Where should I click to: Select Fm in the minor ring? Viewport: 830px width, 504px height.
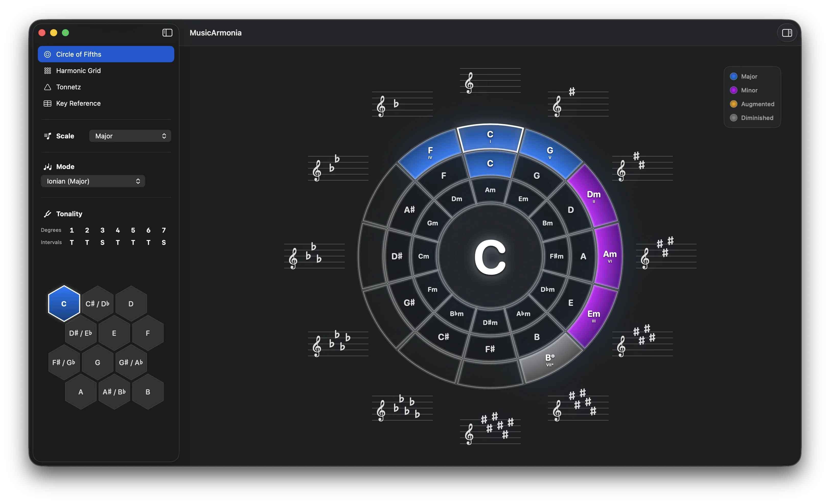pyautogui.click(x=433, y=289)
